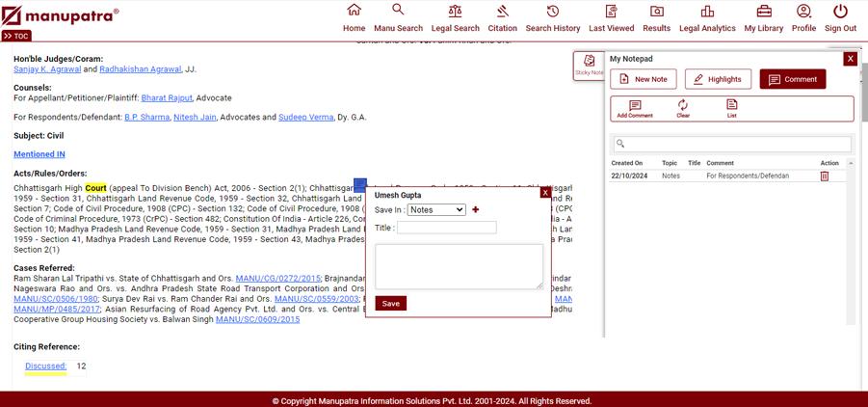Delete the 22/10/2024 note entry
Viewport: 868px width, 407px height.
click(x=824, y=176)
